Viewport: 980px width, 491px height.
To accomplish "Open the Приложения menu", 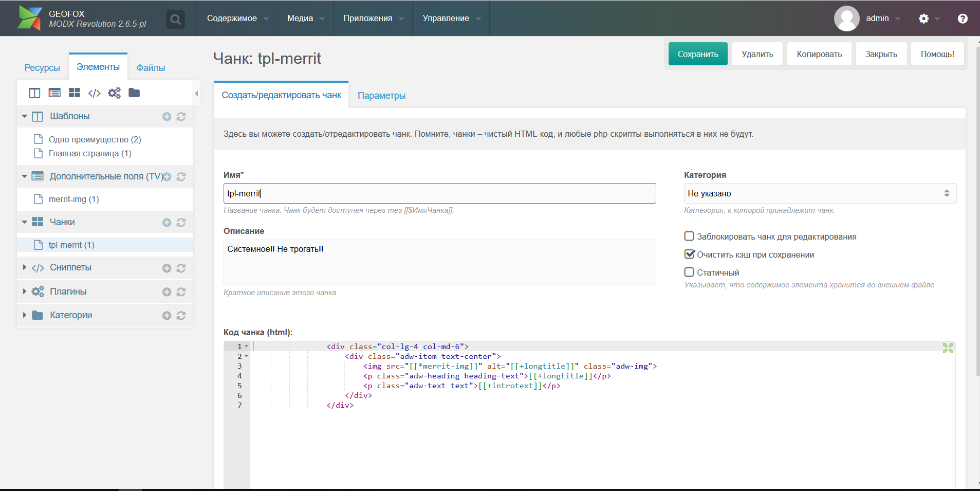I will (x=373, y=19).
